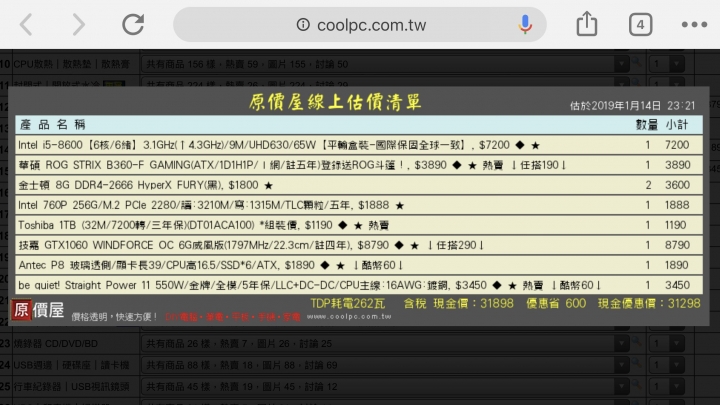Select the Antec P8 case row
Viewport: 720px width, 405px height.
pos(359,265)
